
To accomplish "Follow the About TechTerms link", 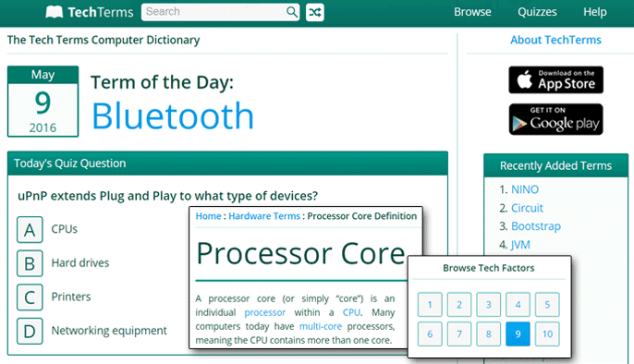I will (x=555, y=40).
